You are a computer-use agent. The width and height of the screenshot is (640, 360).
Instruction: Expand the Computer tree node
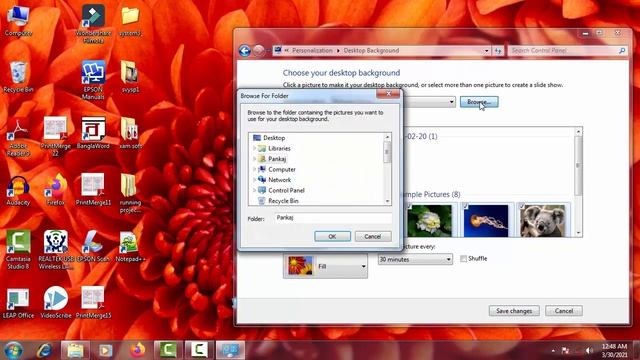[254, 169]
